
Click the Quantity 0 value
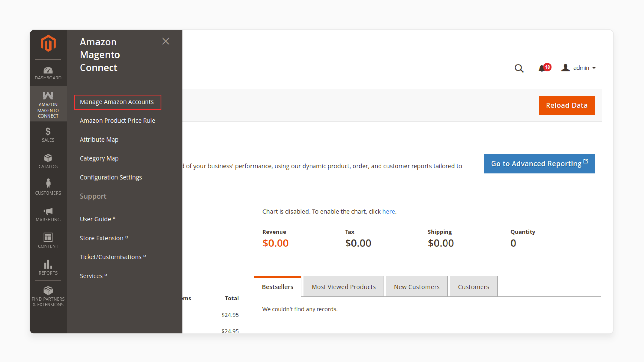[513, 243]
